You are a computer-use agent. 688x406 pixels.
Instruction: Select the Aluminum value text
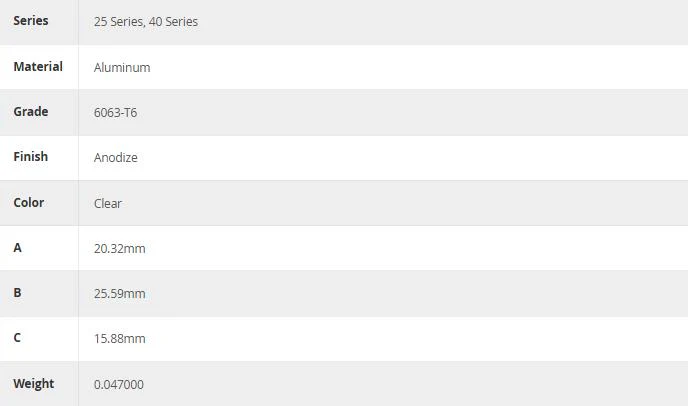(x=122, y=68)
